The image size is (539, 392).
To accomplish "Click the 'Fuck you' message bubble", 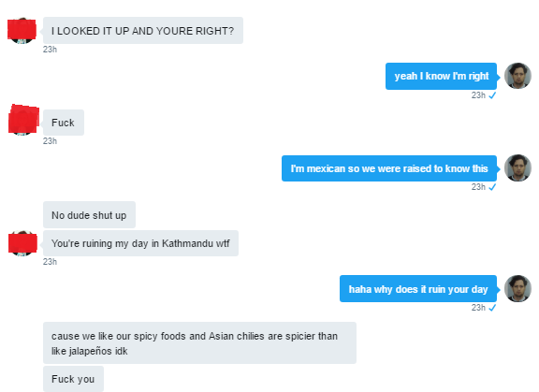I will 73,379.
